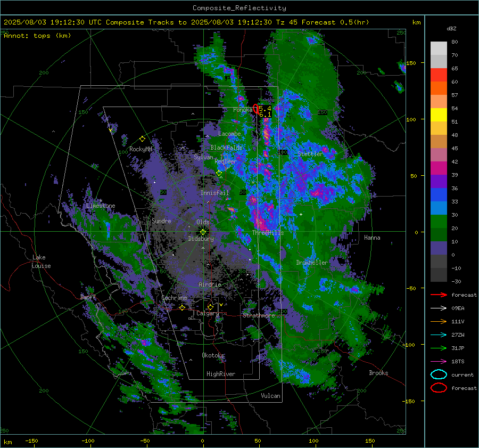Click the Cochrane town label

(174, 298)
